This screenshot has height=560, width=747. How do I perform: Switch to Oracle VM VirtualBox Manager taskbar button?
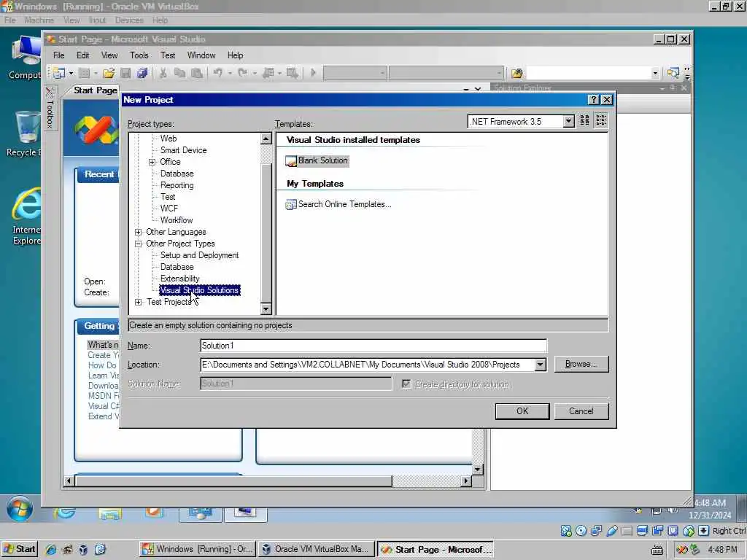[x=315, y=550]
